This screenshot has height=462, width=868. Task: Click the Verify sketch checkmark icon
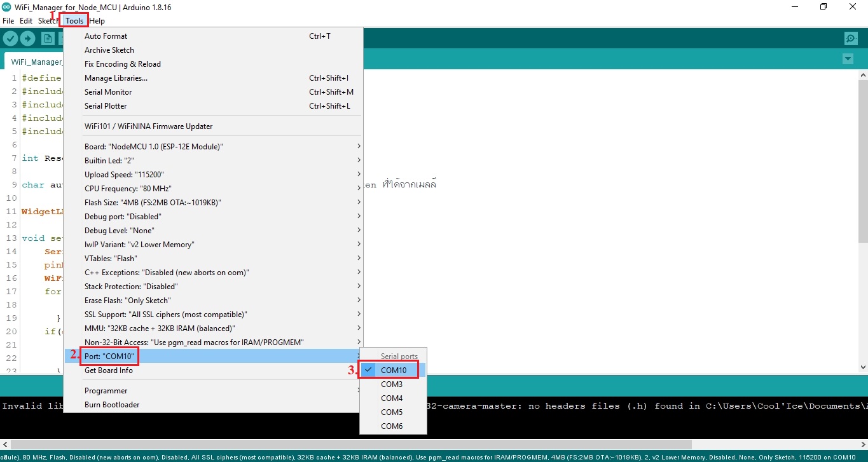pyautogui.click(x=10, y=38)
